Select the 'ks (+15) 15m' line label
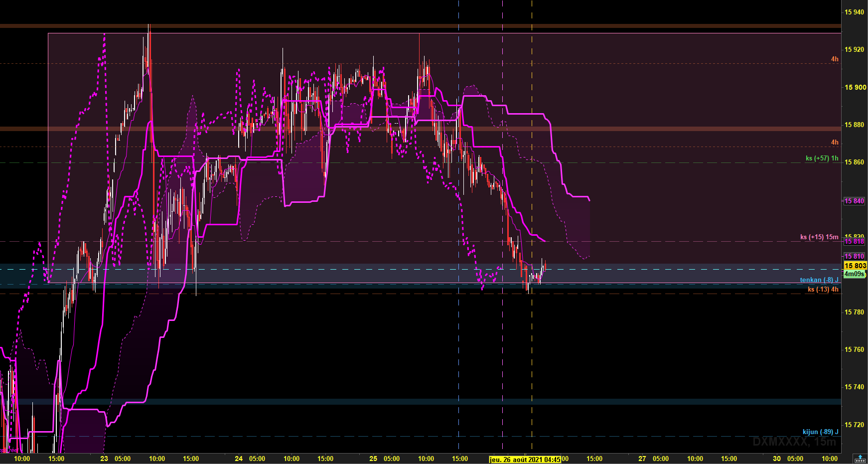 pos(819,237)
